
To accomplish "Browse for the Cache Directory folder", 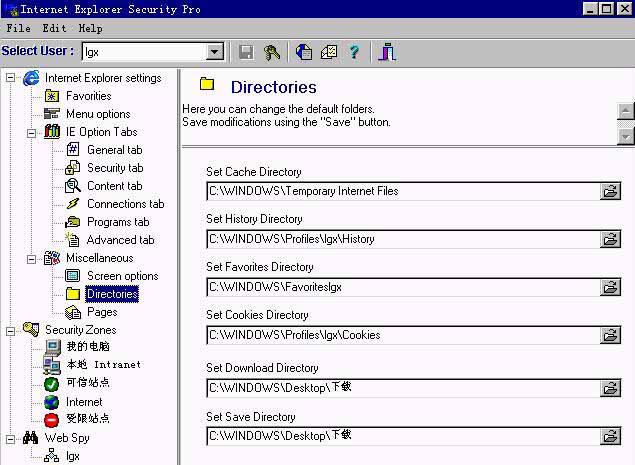I will (610, 191).
